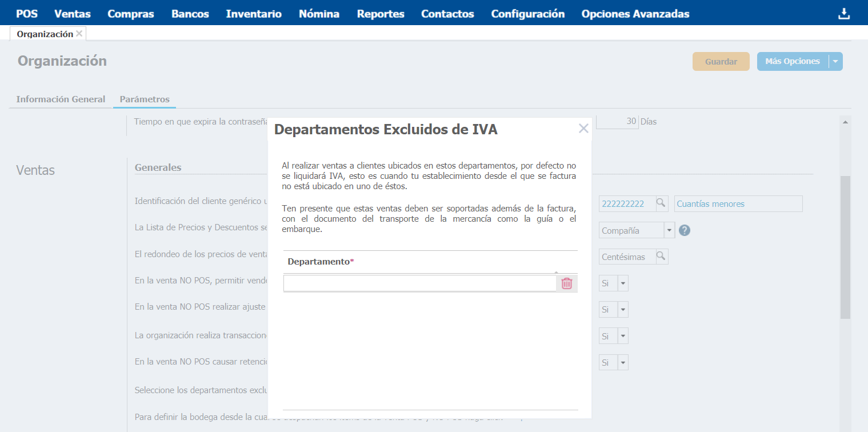Open the Más Opciones dropdown arrow
Image resolution: width=868 pixels, height=432 pixels.
point(835,61)
